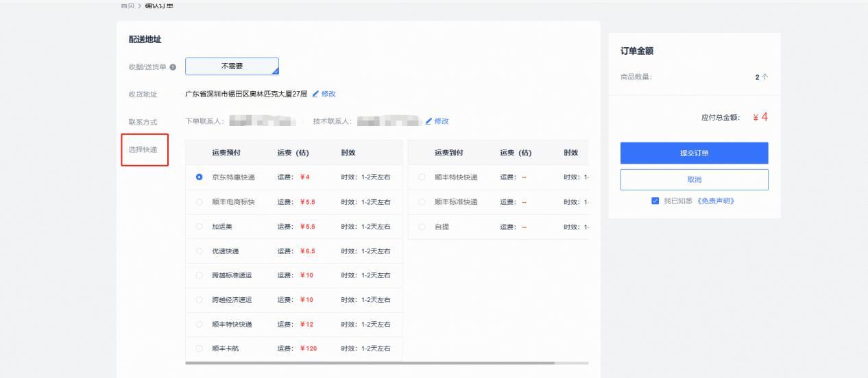Click the pencil edit icon after 技术联系人
Screen dimensions: 868x378
429,121
